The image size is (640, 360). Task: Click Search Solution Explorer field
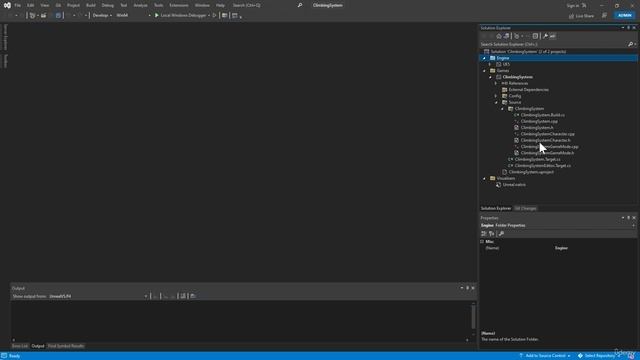[x=553, y=44]
